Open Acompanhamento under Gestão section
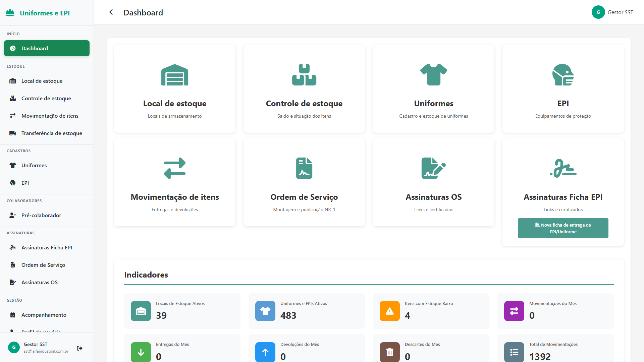This screenshot has height=362, width=644. point(47,315)
